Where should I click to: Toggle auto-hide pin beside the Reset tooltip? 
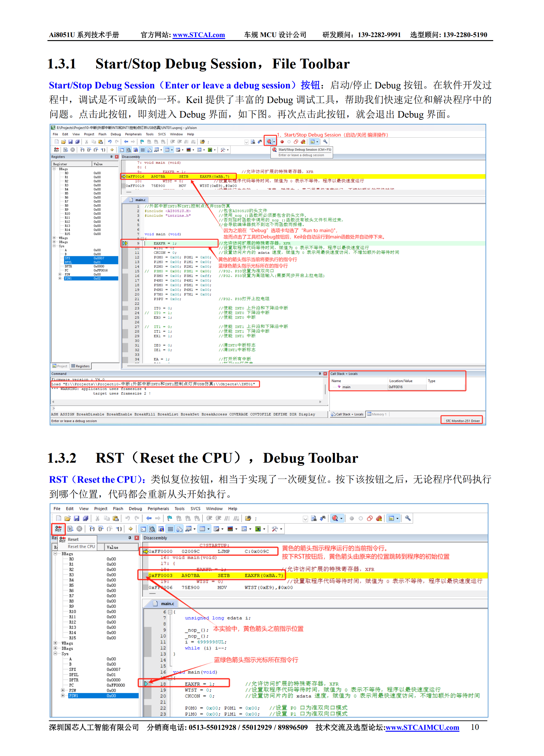click(x=130, y=538)
